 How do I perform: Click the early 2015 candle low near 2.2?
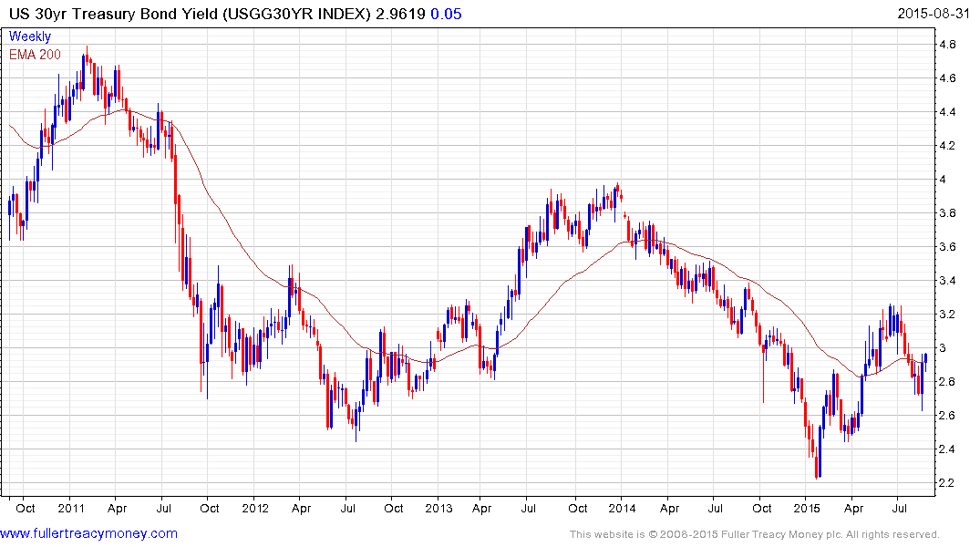click(x=818, y=475)
